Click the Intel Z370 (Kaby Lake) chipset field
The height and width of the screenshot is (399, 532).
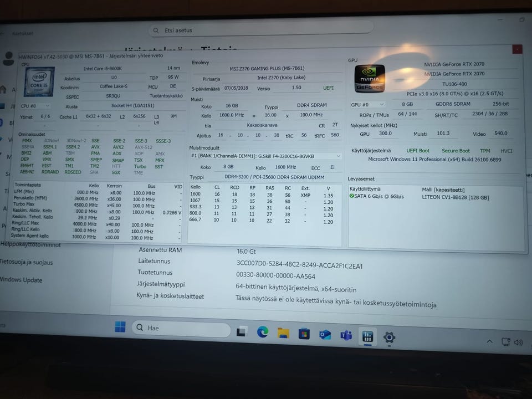[x=282, y=78]
